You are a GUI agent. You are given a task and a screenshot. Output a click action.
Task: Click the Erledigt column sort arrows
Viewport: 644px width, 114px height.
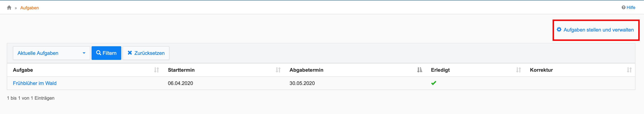point(518,70)
